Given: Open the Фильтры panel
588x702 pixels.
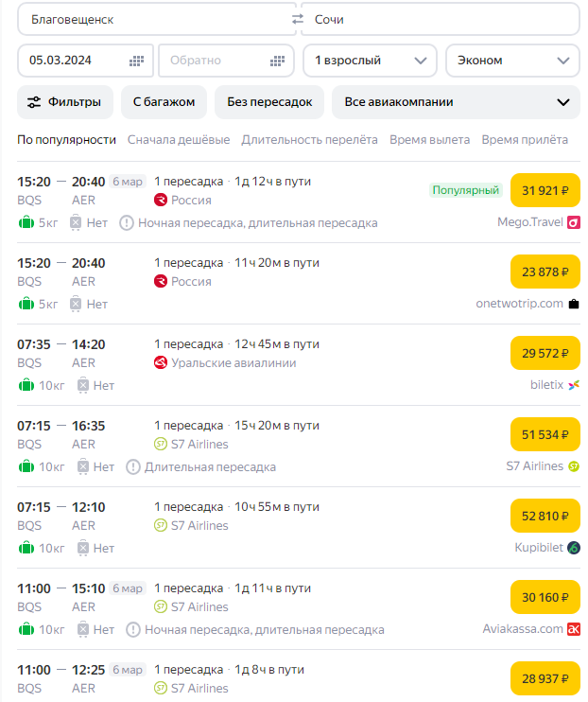Looking at the screenshot, I should click(65, 102).
